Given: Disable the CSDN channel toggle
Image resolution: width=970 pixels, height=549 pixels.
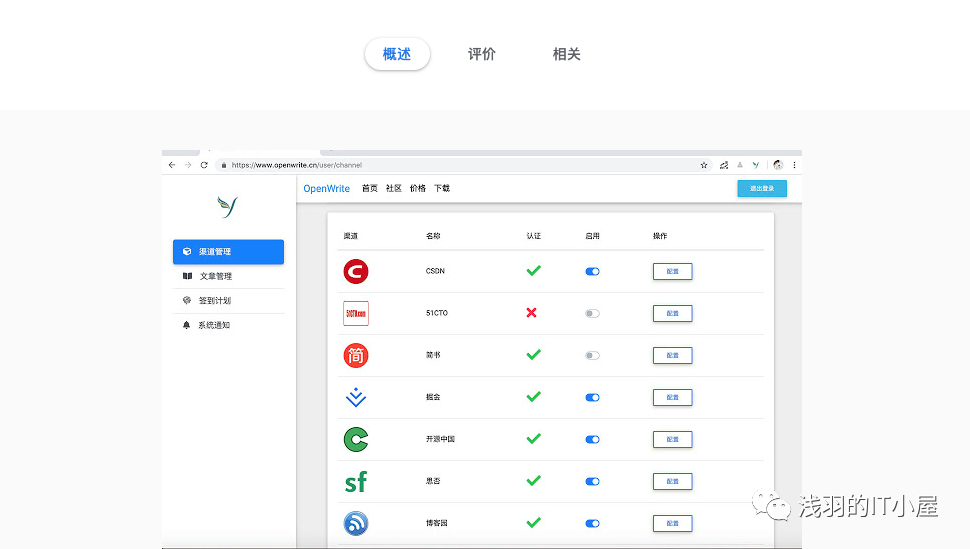Looking at the screenshot, I should click(592, 271).
